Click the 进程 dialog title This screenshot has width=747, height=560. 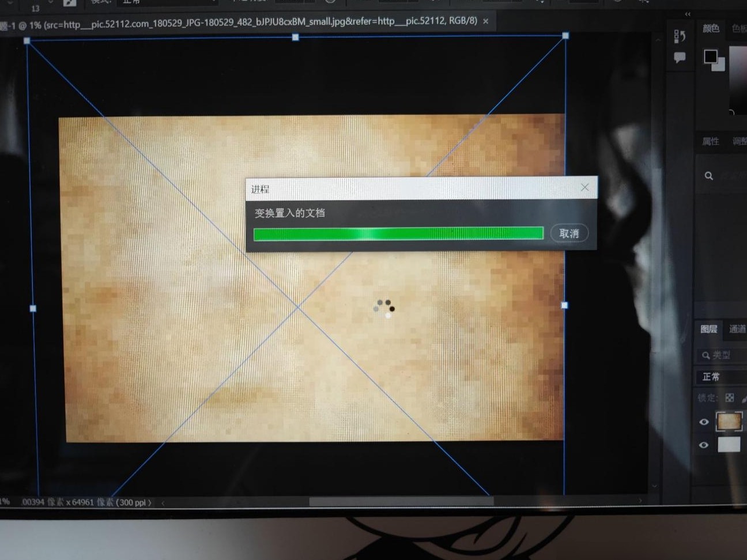tap(260, 189)
